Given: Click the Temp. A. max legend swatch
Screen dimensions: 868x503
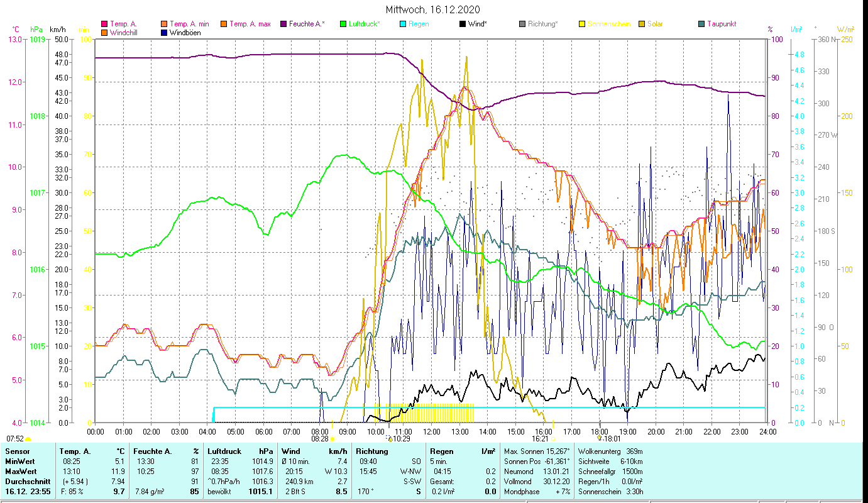Looking at the screenshot, I should [223, 25].
